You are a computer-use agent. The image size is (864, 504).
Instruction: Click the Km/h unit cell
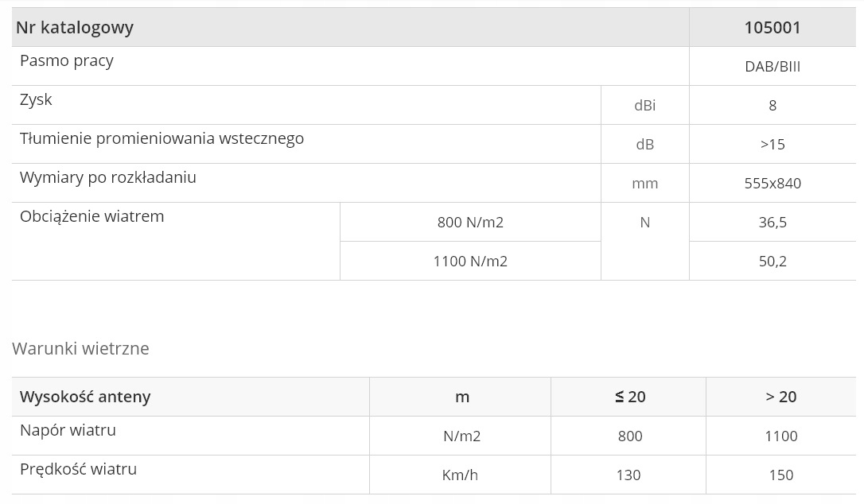click(460, 475)
